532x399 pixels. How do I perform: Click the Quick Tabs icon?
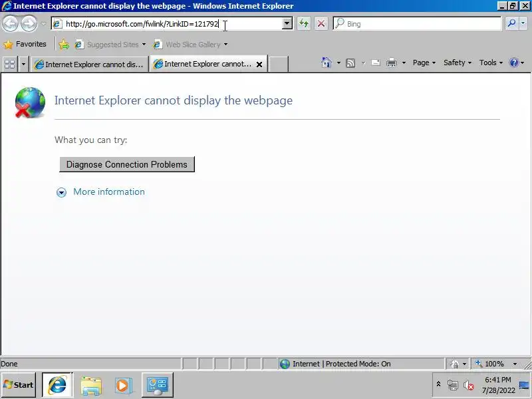10,64
